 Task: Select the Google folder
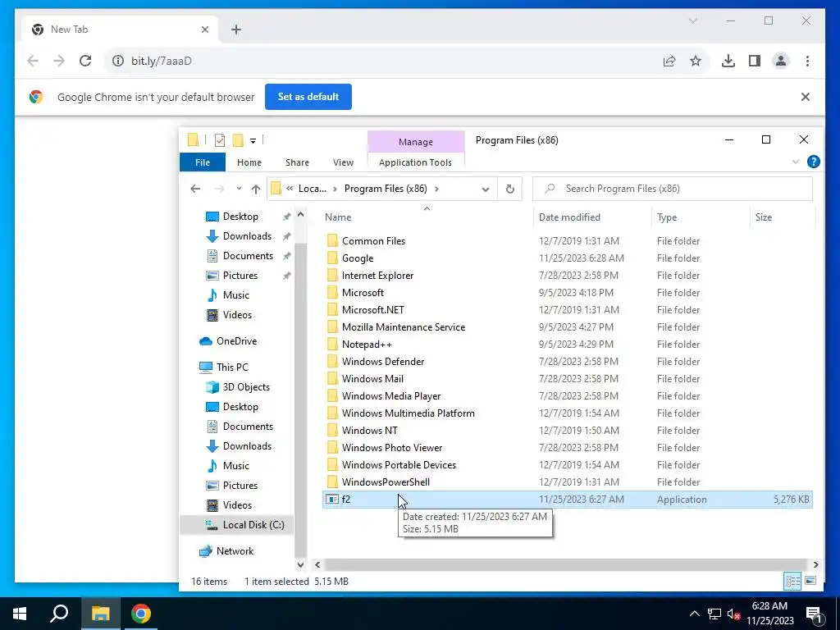pos(358,258)
